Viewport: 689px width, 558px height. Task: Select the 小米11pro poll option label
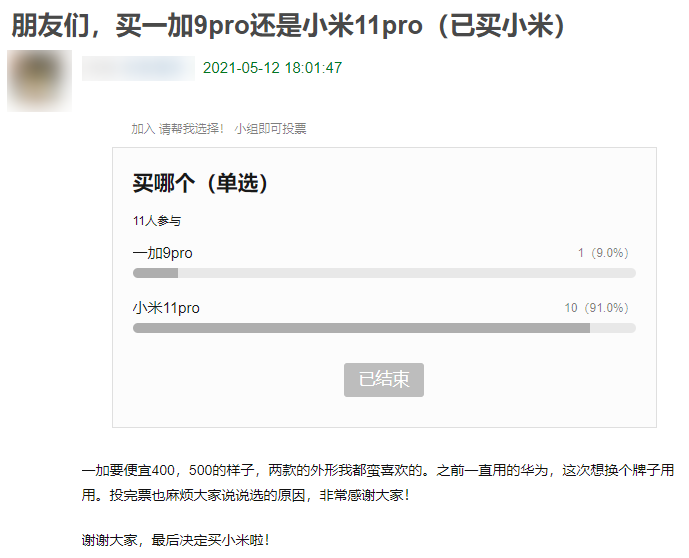pyautogui.click(x=166, y=308)
